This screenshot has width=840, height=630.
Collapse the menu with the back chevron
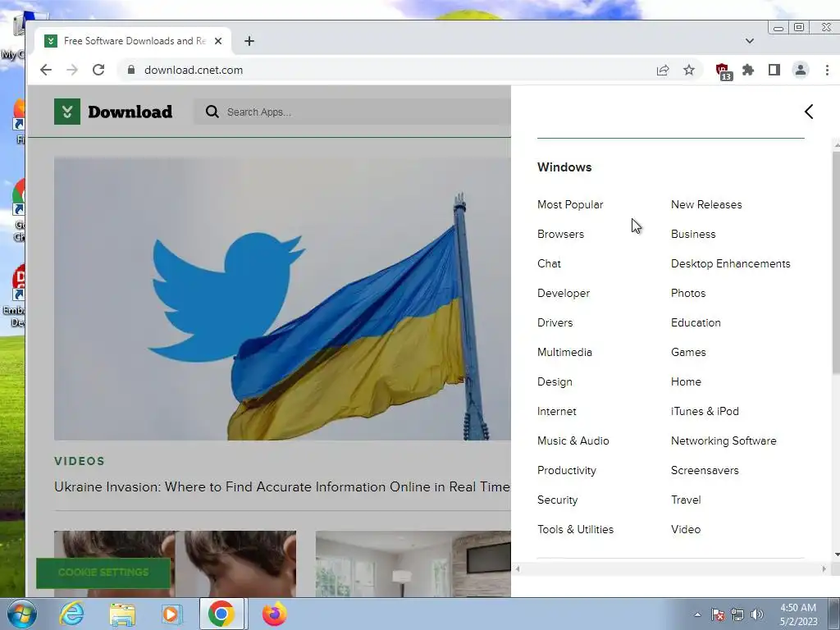809,112
